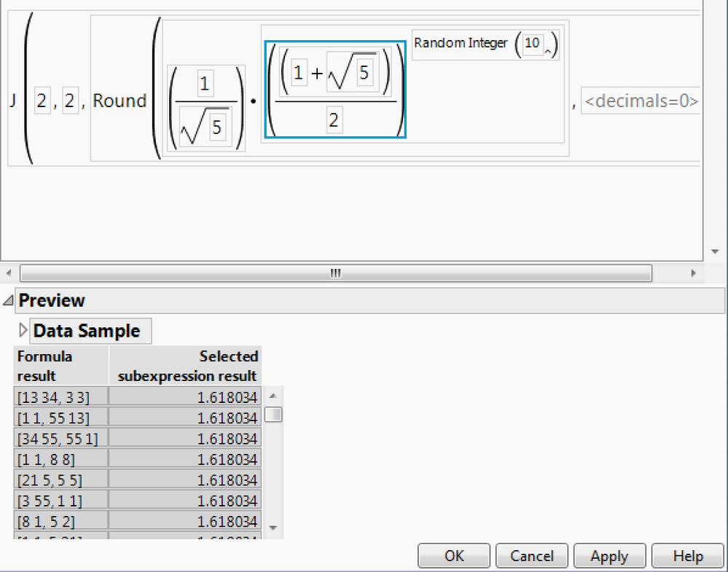Select the 1 over √5 fraction term

pos(206,102)
